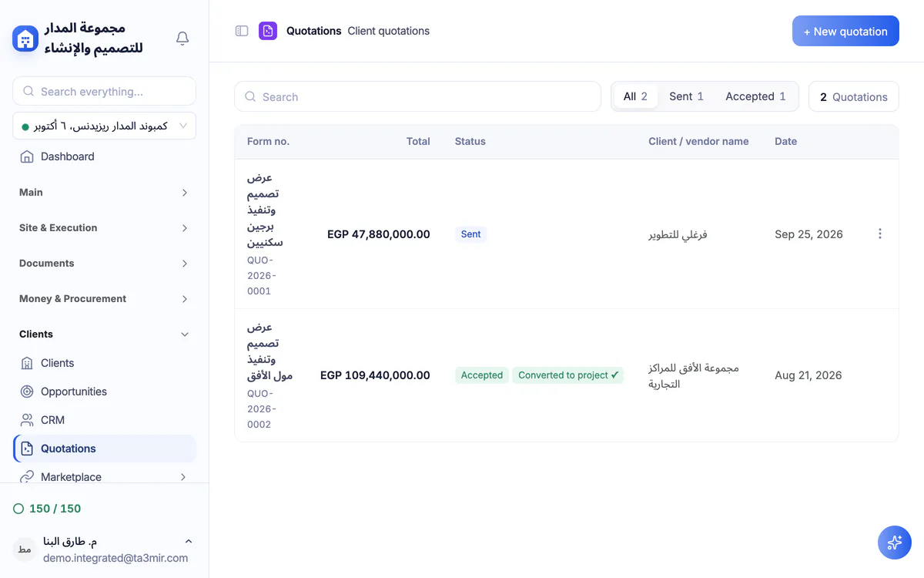Open the notifications bell

(x=182, y=39)
